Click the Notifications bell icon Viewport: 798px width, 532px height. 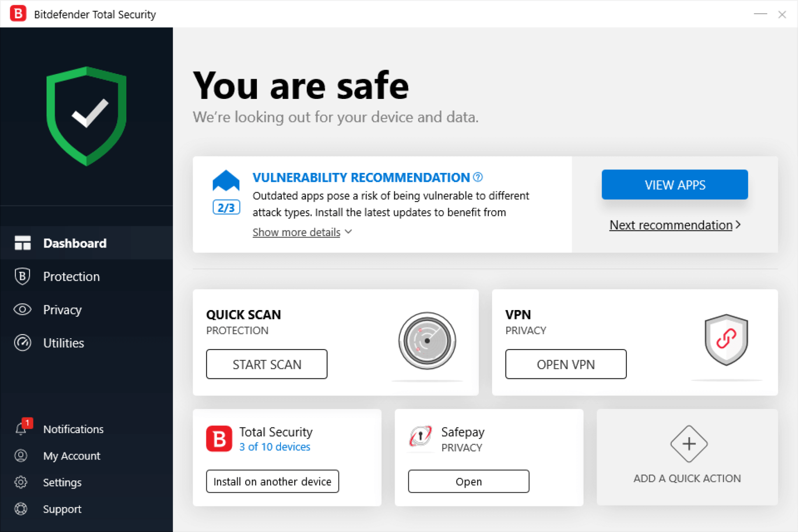(x=21, y=429)
